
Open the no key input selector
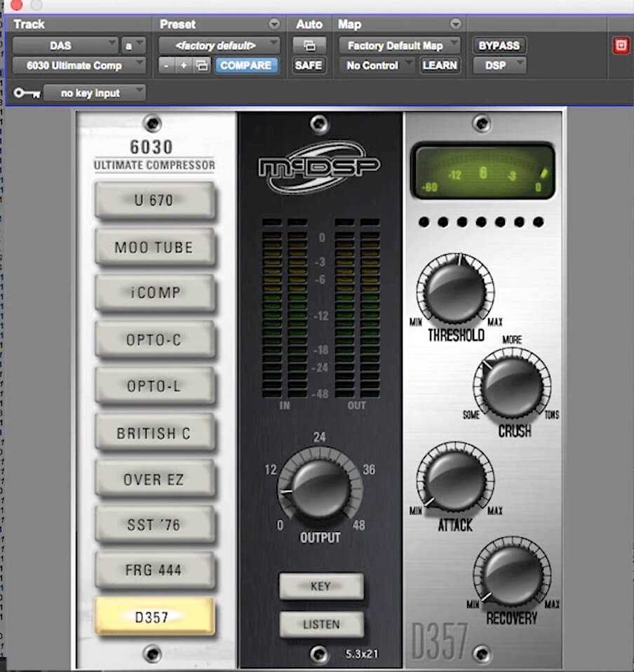click(x=95, y=93)
